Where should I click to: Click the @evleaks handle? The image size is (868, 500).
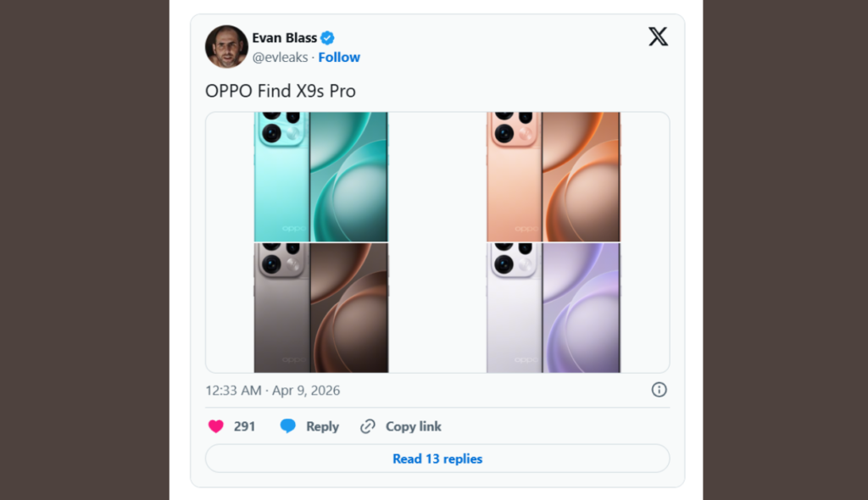pyautogui.click(x=282, y=57)
